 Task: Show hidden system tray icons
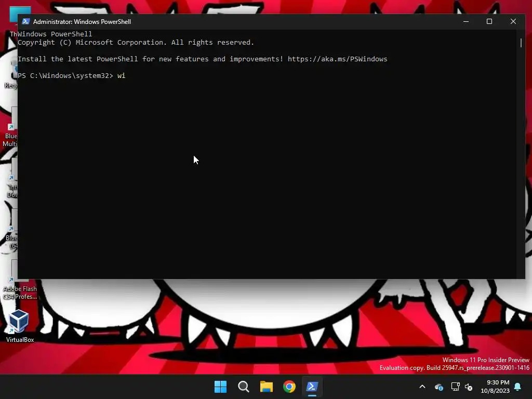click(x=422, y=387)
